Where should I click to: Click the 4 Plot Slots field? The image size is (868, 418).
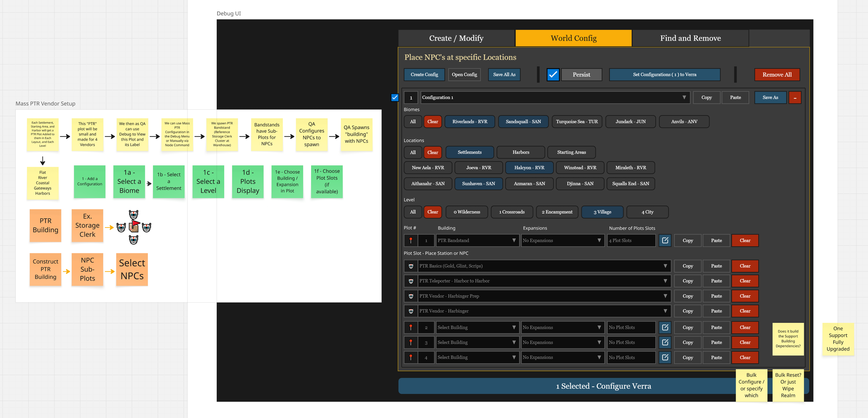(631, 240)
